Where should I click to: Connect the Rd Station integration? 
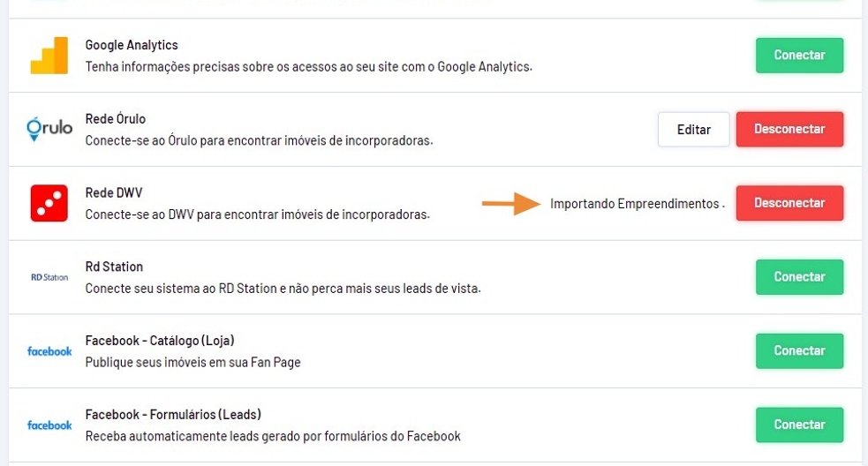(x=799, y=277)
